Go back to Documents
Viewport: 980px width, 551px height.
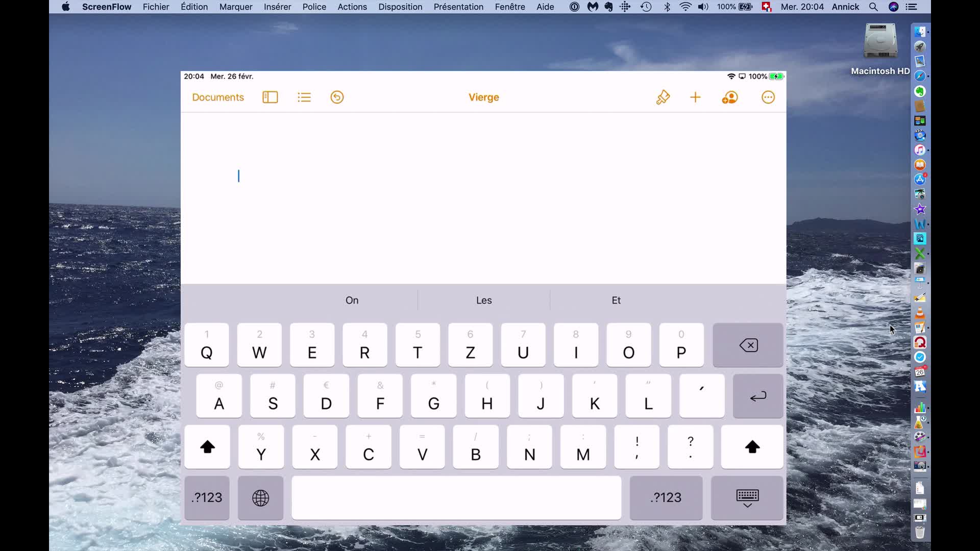coord(218,97)
